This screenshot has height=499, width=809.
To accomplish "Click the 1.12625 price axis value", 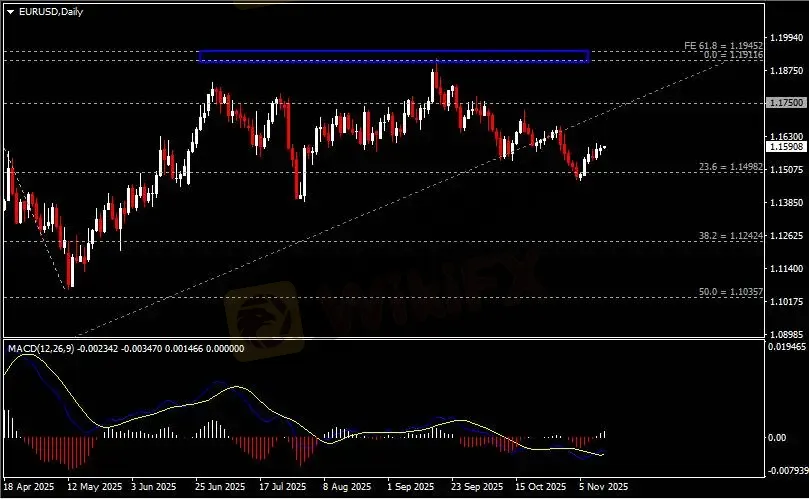I will (786, 236).
